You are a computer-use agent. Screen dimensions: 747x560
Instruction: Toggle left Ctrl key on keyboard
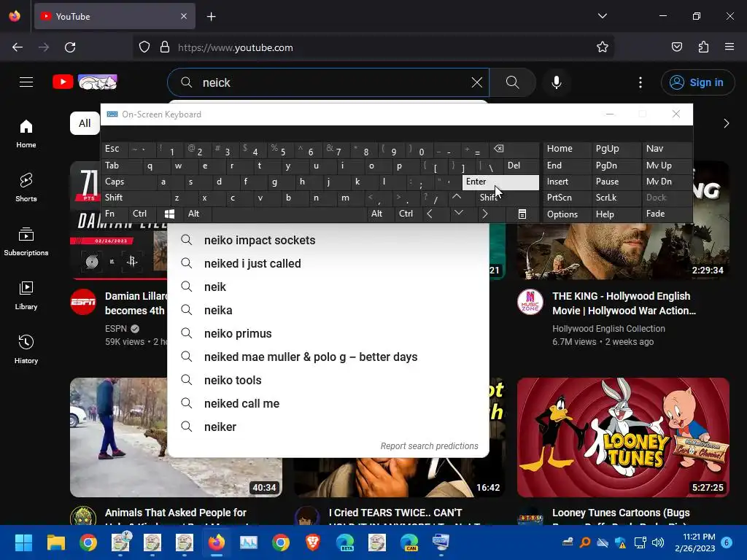(142, 214)
